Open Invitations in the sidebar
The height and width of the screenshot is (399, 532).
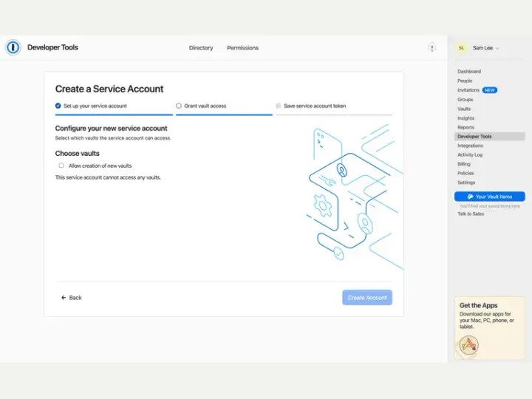point(468,90)
